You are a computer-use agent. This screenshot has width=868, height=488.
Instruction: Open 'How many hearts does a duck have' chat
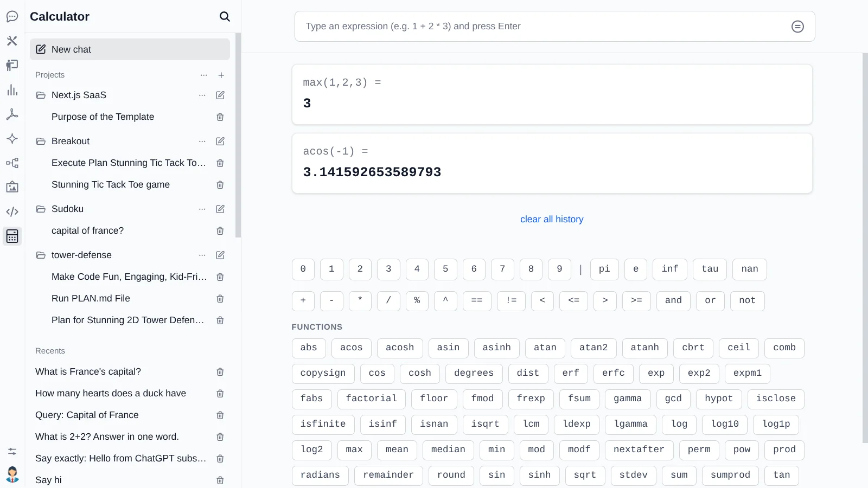click(111, 394)
